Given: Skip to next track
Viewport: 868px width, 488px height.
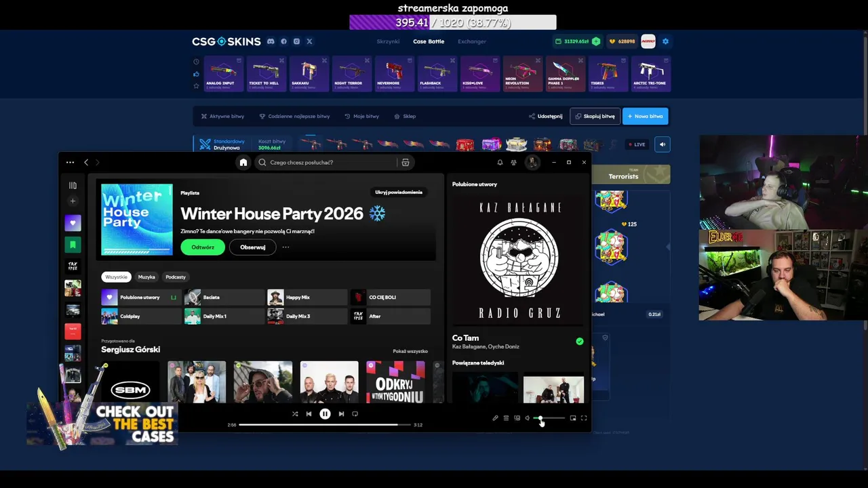Looking at the screenshot, I should pos(341,414).
